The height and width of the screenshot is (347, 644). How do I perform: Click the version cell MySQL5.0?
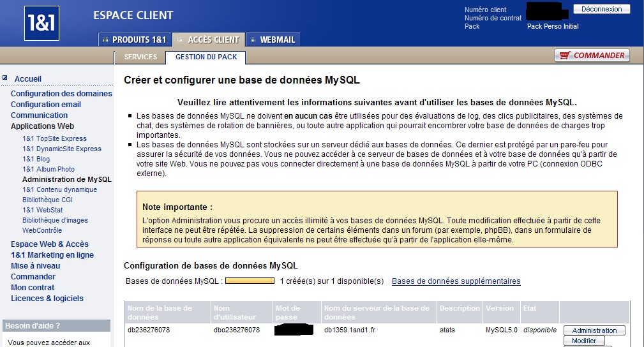(x=502, y=330)
